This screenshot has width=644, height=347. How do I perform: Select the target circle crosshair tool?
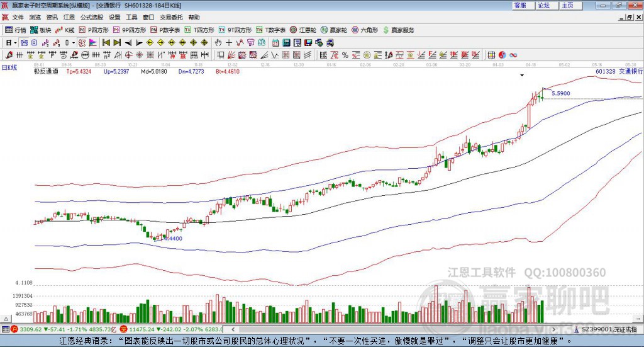click(128, 55)
